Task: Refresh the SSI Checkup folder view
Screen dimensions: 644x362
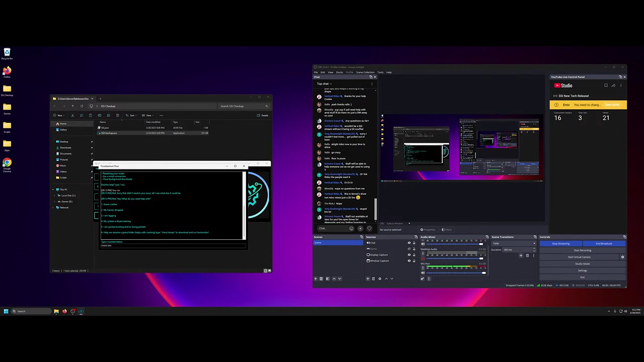Action: [82, 106]
